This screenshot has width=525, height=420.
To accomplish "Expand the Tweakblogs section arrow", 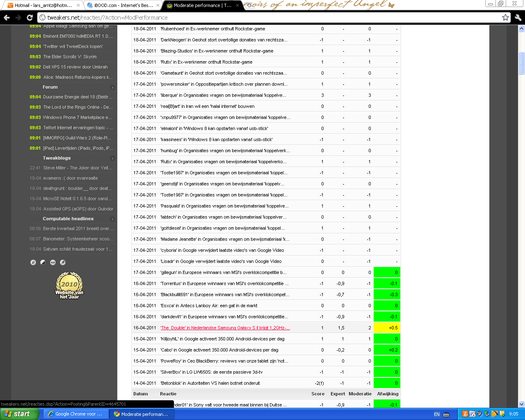I will tap(112, 158).
